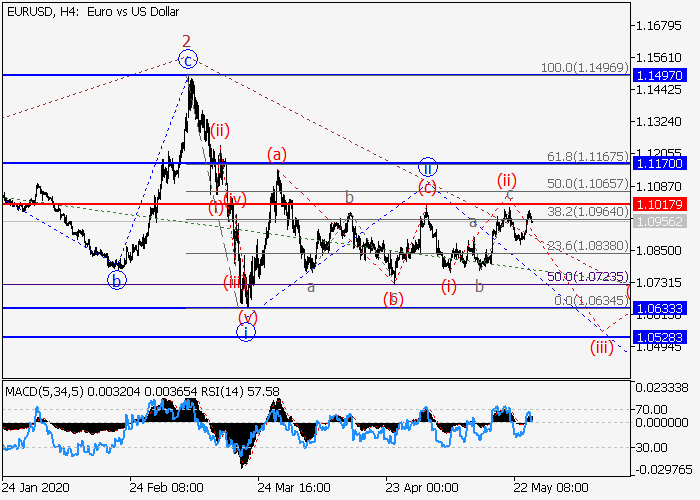The height and width of the screenshot is (500, 700).
Task: Click the circled blue b wave marker
Action: [117, 280]
